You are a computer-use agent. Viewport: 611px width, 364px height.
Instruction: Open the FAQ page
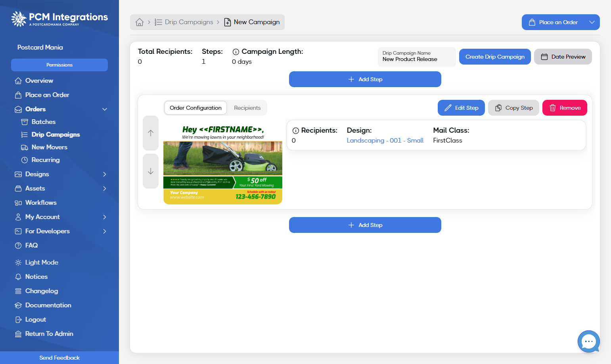click(x=26, y=246)
